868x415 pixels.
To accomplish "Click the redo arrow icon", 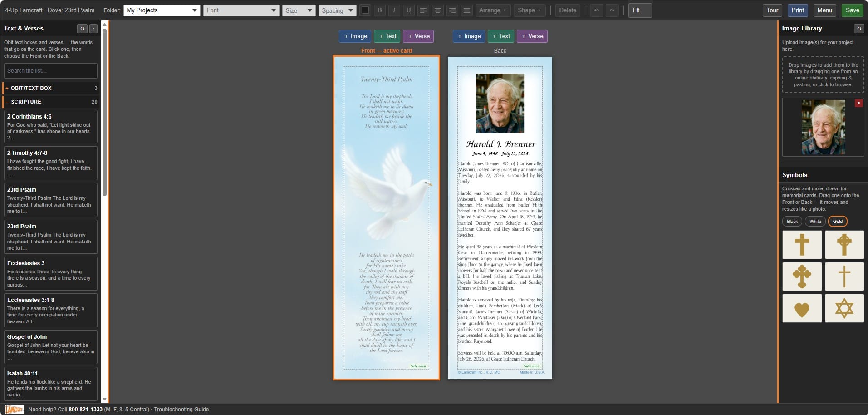I will (x=612, y=10).
